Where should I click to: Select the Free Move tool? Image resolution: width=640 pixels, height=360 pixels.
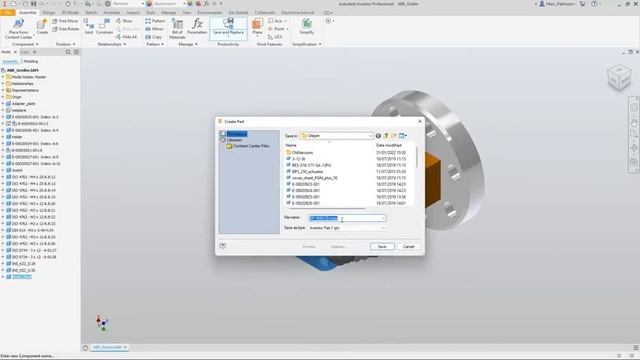click(65, 21)
